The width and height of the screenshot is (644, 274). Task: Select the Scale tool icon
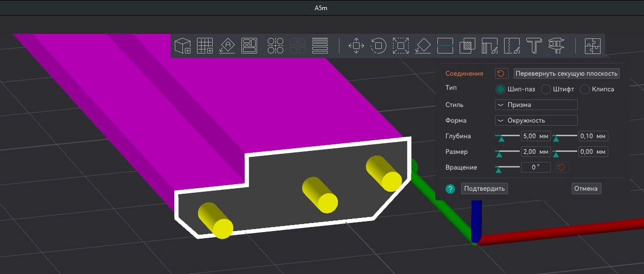(401, 46)
